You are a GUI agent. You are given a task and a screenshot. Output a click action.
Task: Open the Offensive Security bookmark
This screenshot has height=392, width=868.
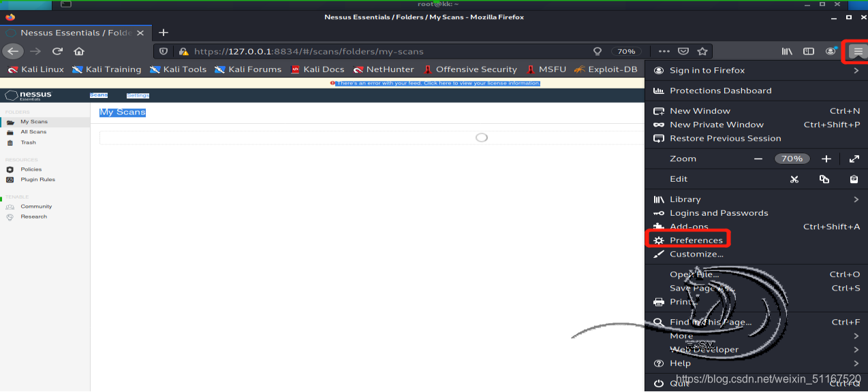pos(470,69)
